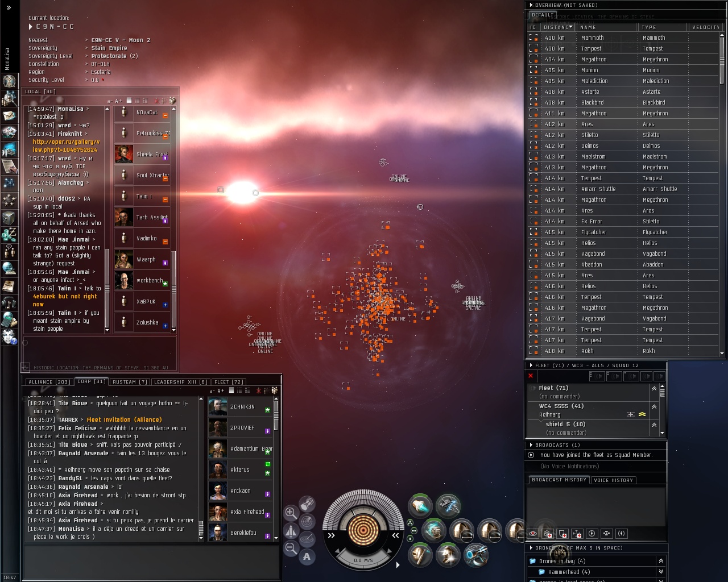
Task: Increase Local chat font with A+
Action: pyautogui.click(x=118, y=101)
